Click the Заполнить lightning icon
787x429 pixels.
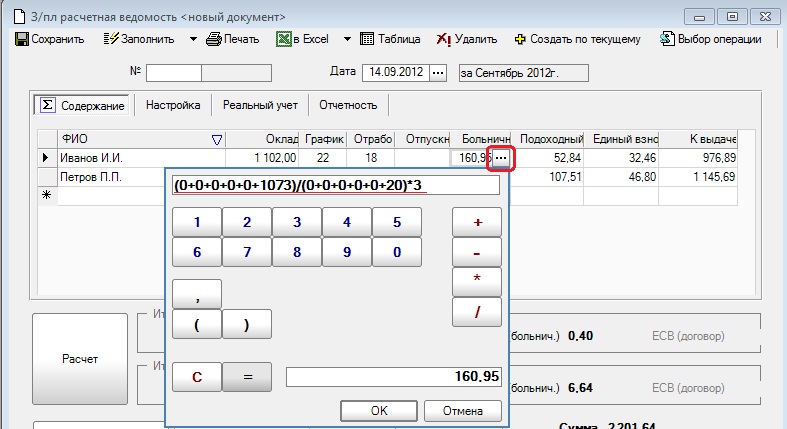point(111,39)
